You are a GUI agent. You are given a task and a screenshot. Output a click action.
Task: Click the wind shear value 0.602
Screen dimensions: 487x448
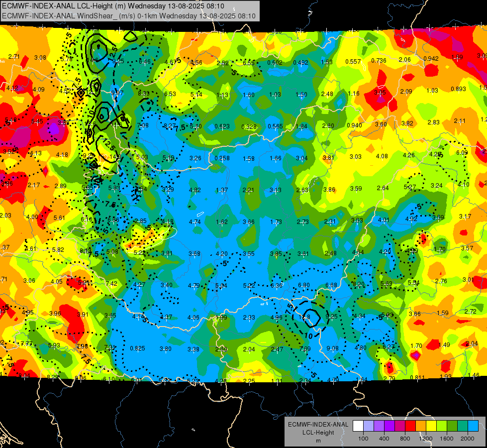(275, 63)
